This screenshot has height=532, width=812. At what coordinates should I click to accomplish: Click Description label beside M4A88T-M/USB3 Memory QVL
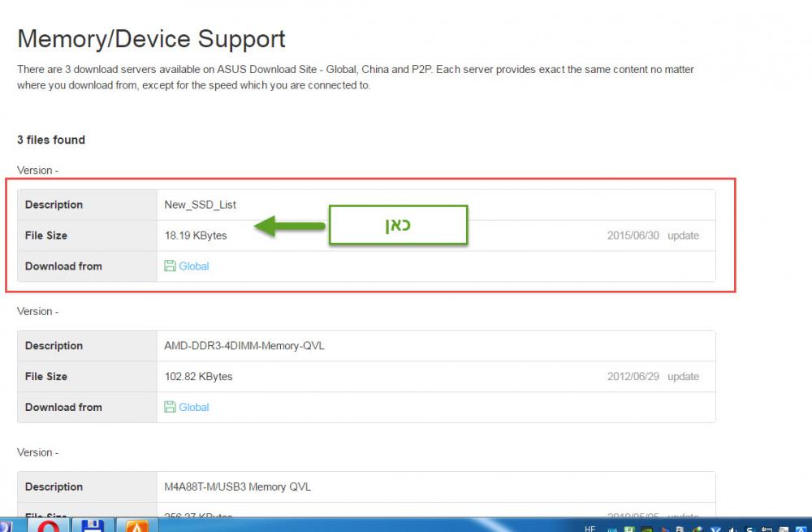pyautogui.click(x=54, y=487)
